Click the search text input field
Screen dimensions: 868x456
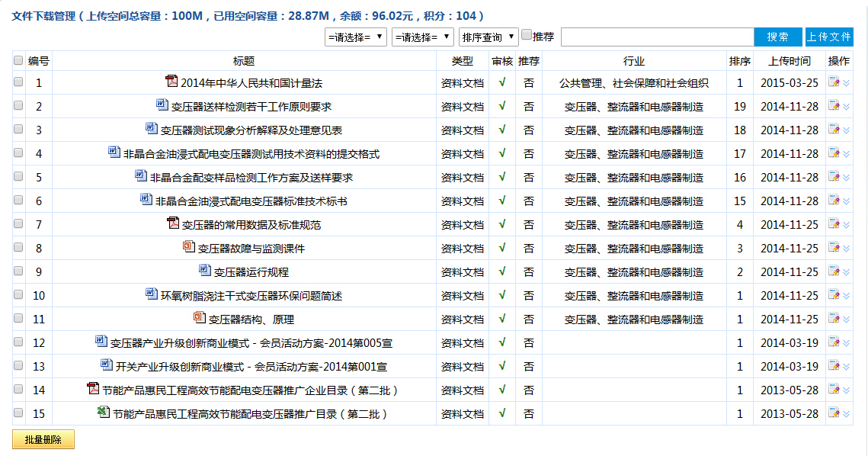(657, 37)
